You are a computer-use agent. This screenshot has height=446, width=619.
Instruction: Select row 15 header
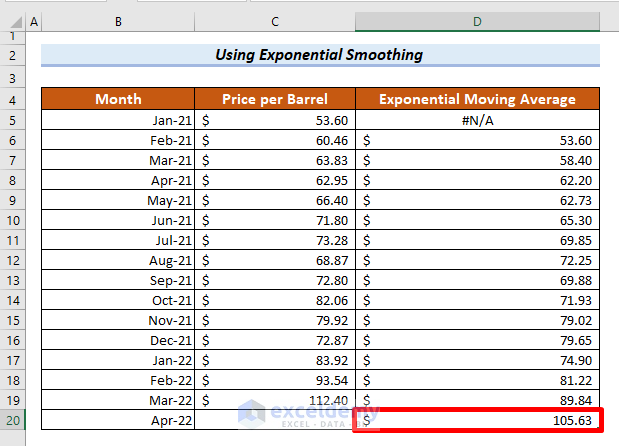pos(13,320)
